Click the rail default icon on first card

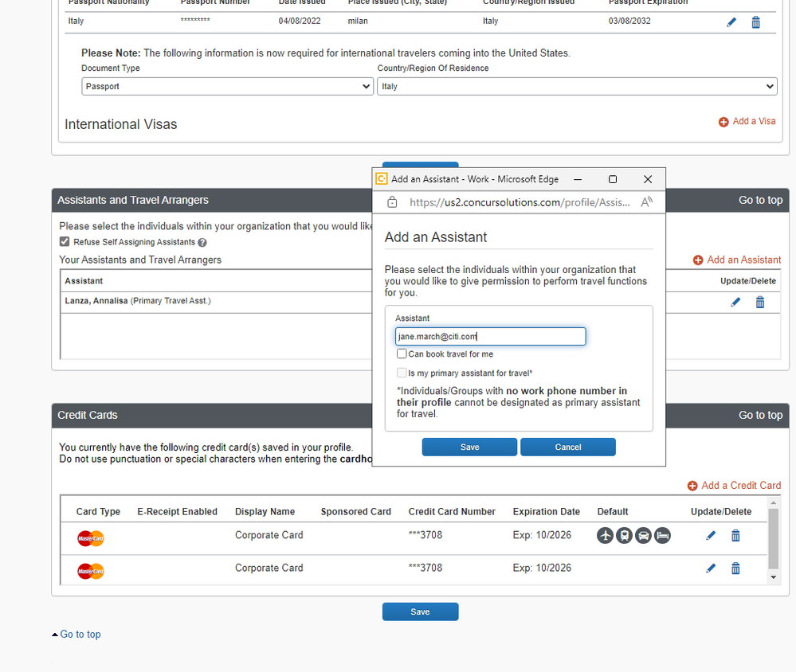coord(624,535)
